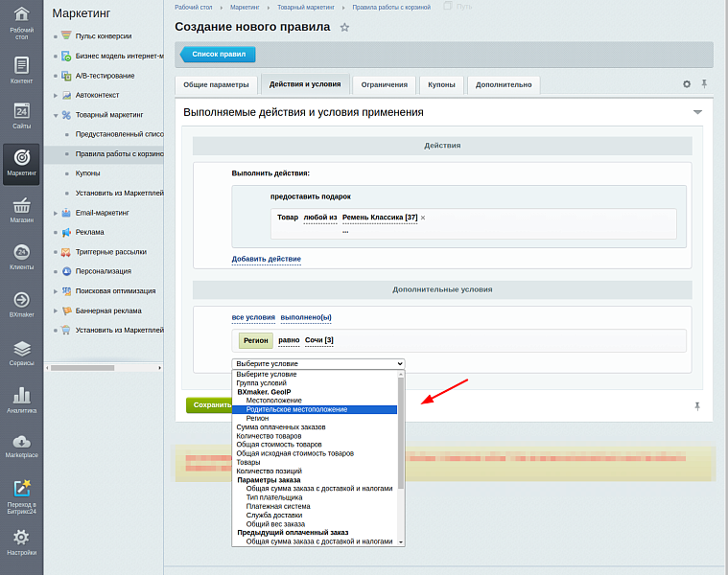Switch to the Ограничения tab
The image size is (728, 575).
tap(384, 84)
